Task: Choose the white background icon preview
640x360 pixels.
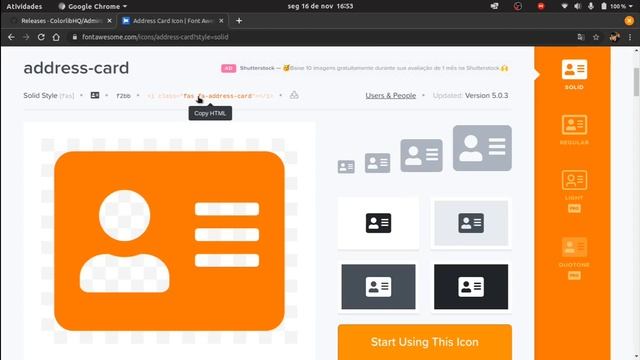Action: tap(378, 223)
